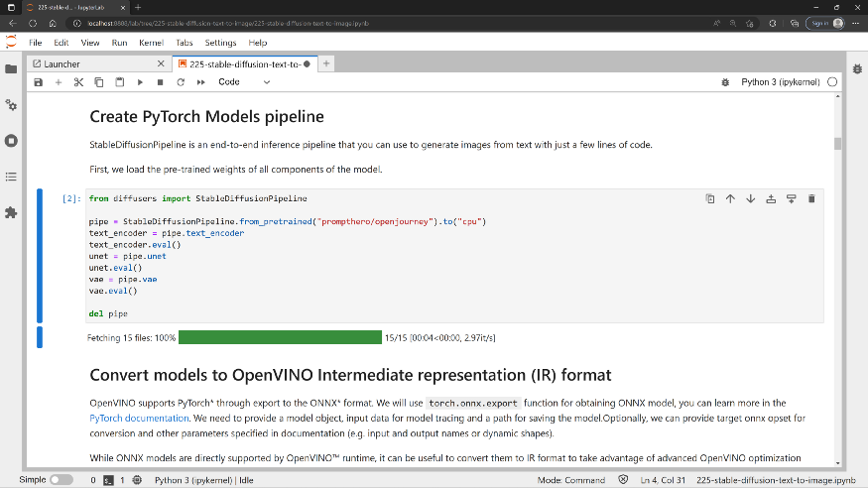Open the Python 3 (ipykernel) kernel selector
This screenshot has width=868, height=488.
point(782,82)
